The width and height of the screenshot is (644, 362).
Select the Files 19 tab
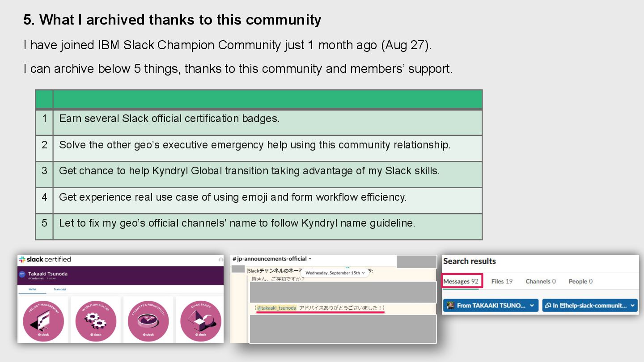[502, 281]
